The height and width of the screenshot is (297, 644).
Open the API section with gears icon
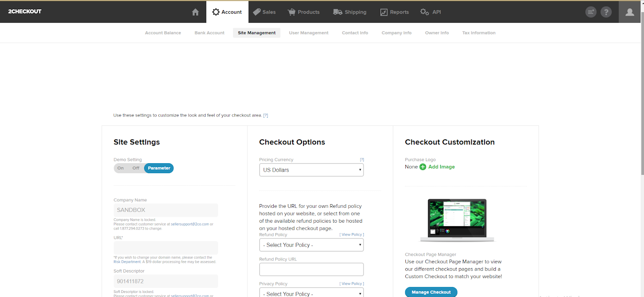click(x=431, y=12)
